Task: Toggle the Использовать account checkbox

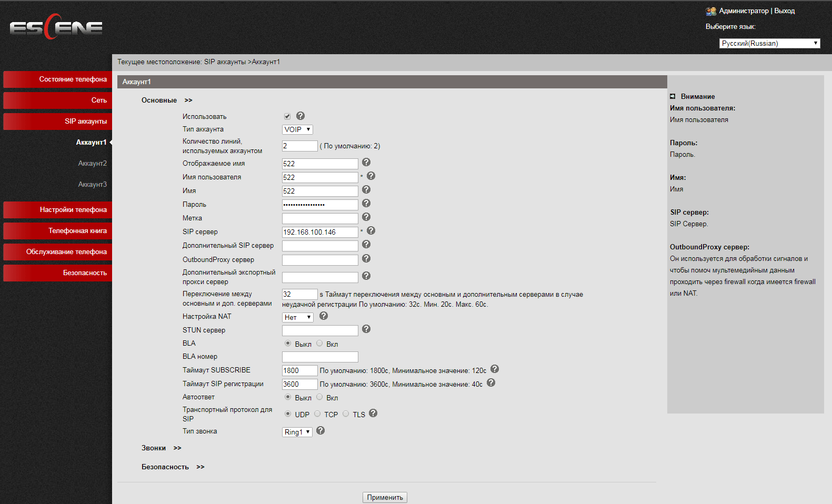Action: (287, 116)
